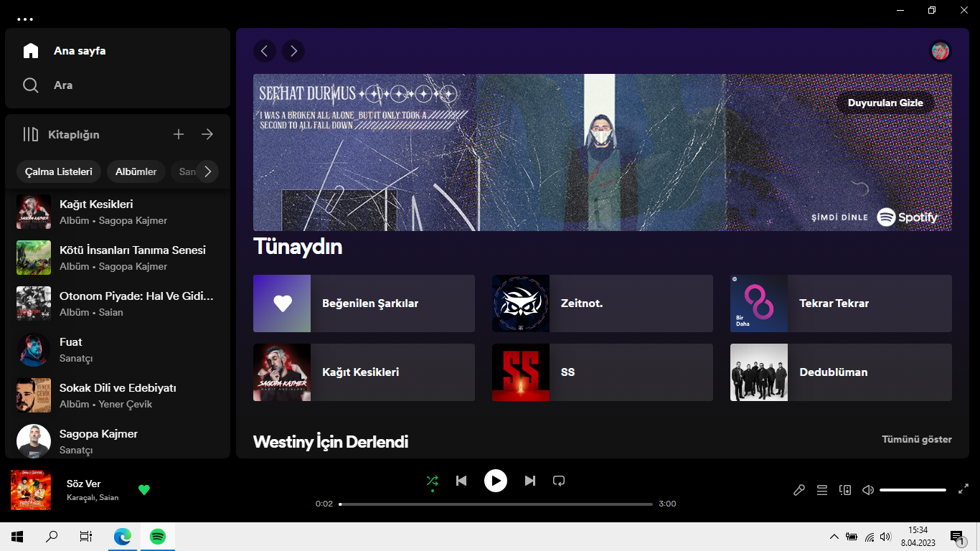Open the Tekrar Tekrar playlist card

pos(841,303)
